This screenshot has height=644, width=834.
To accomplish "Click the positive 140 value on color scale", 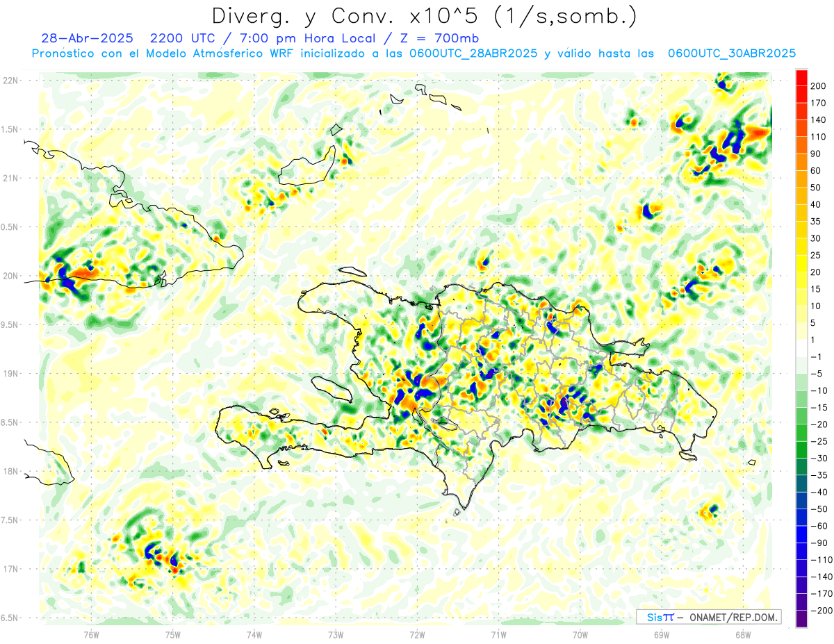I will point(818,119).
